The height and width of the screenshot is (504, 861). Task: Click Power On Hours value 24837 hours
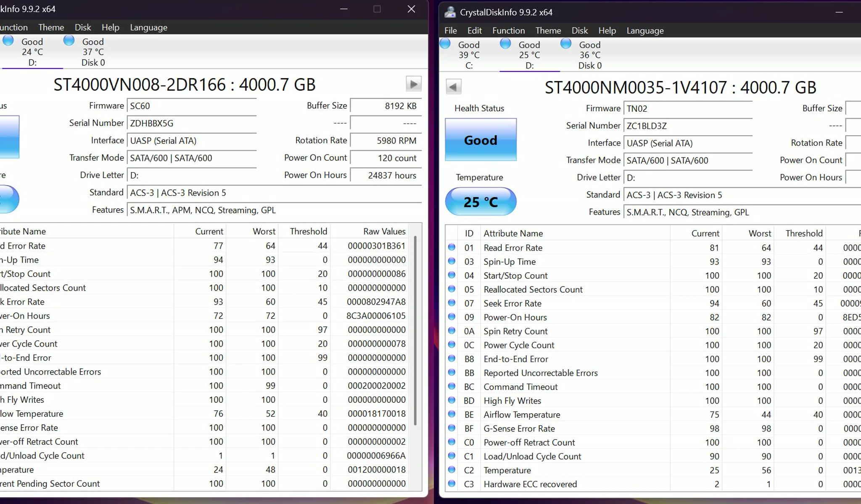[x=386, y=176]
